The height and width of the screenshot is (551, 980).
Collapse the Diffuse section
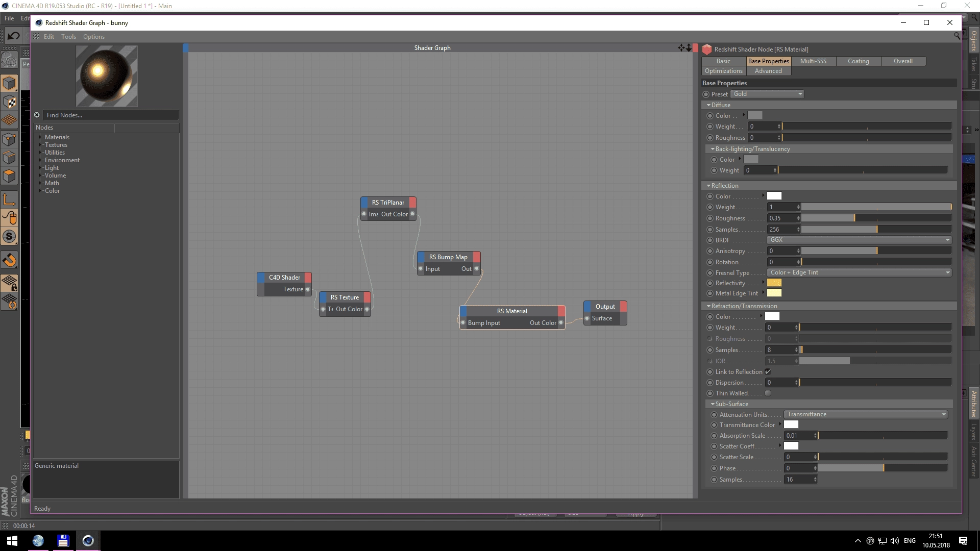(x=708, y=105)
